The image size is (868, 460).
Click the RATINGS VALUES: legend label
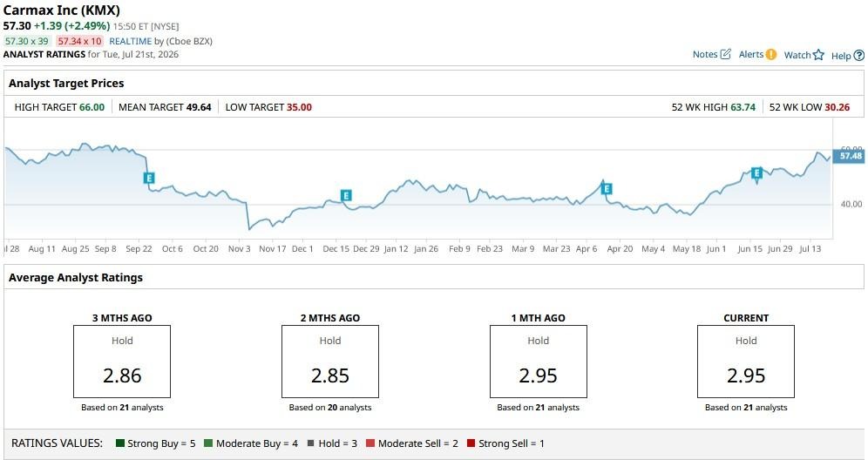[57, 443]
